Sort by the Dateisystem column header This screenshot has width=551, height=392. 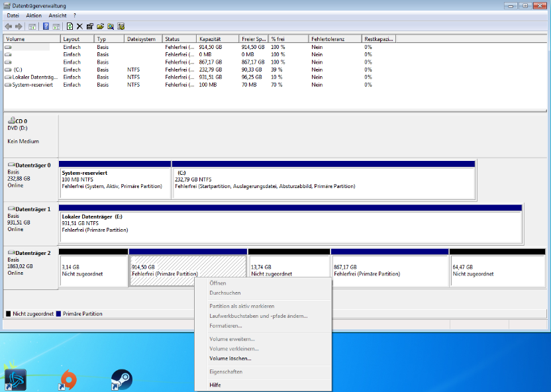[143, 39]
